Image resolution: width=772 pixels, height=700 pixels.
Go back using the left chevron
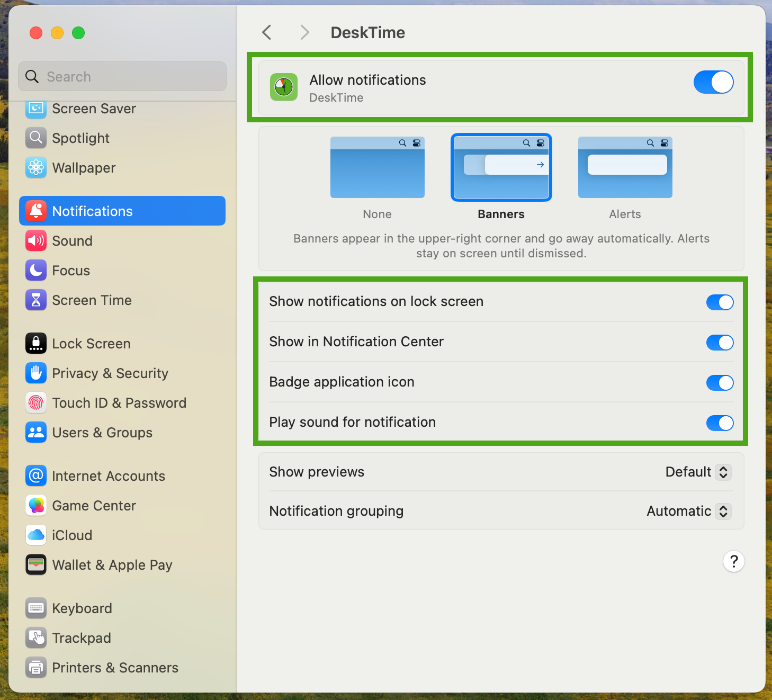[x=267, y=33]
